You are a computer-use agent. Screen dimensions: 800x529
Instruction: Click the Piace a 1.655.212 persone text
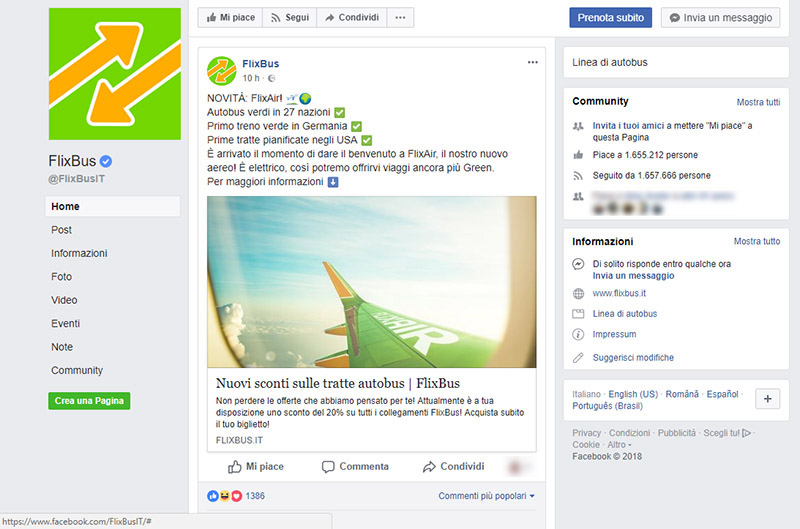point(645,155)
